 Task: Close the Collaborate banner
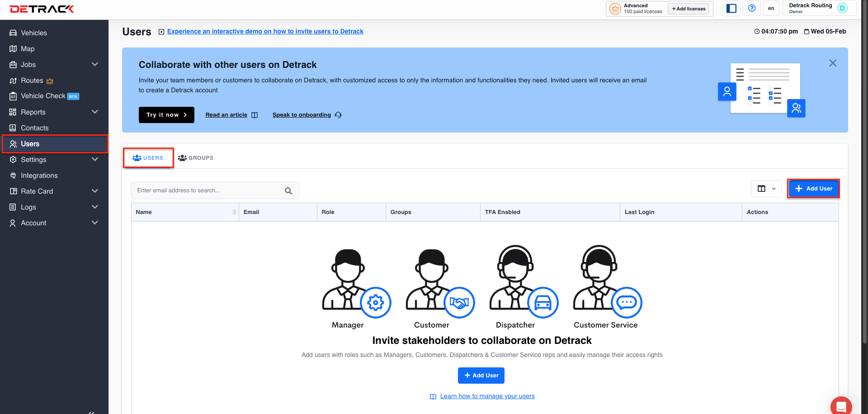click(x=832, y=63)
